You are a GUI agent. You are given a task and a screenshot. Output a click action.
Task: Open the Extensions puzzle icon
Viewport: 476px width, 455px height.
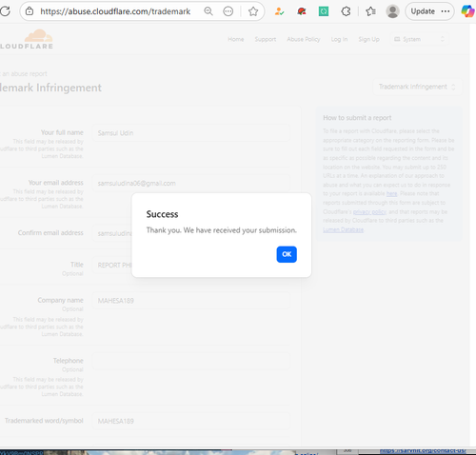[346, 11]
